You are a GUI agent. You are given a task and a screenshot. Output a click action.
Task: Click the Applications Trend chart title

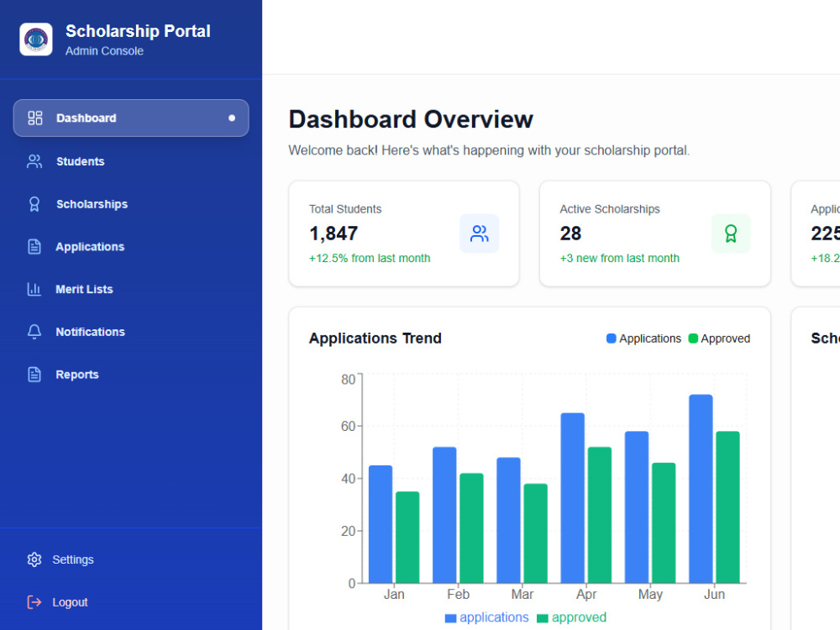(x=375, y=339)
